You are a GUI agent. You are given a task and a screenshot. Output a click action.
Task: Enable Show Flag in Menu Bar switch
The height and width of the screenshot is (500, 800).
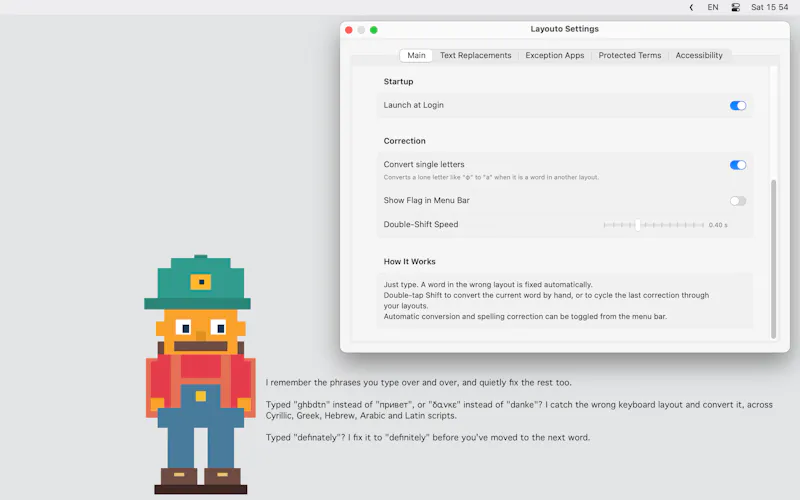click(738, 201)
